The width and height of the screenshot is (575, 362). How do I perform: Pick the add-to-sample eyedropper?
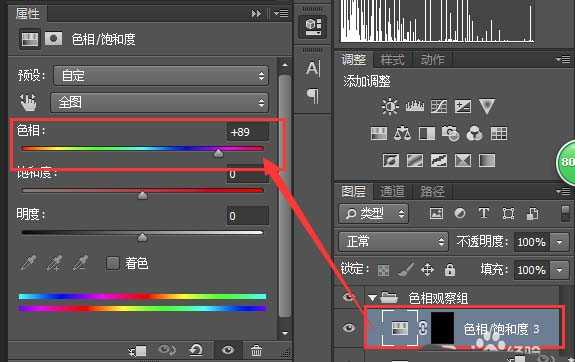pos(54,263)
